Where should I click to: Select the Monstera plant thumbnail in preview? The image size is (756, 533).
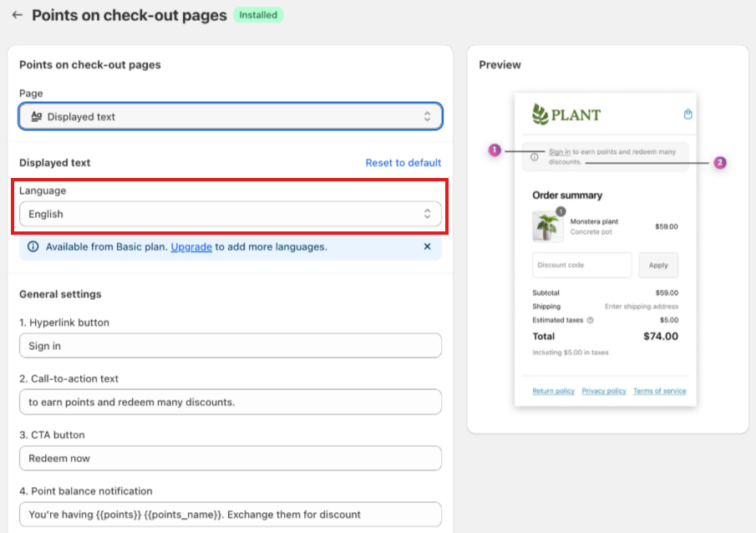pos(546,226)
